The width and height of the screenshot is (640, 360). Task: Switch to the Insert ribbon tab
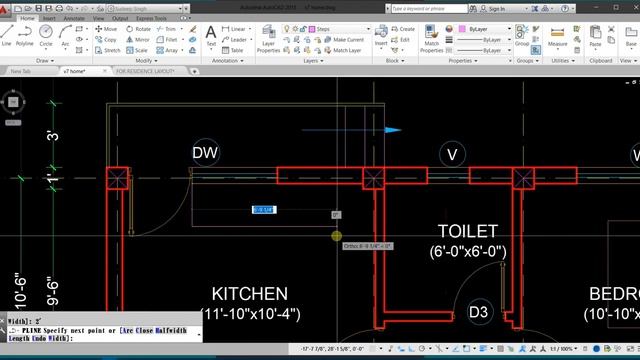(49, 18)
